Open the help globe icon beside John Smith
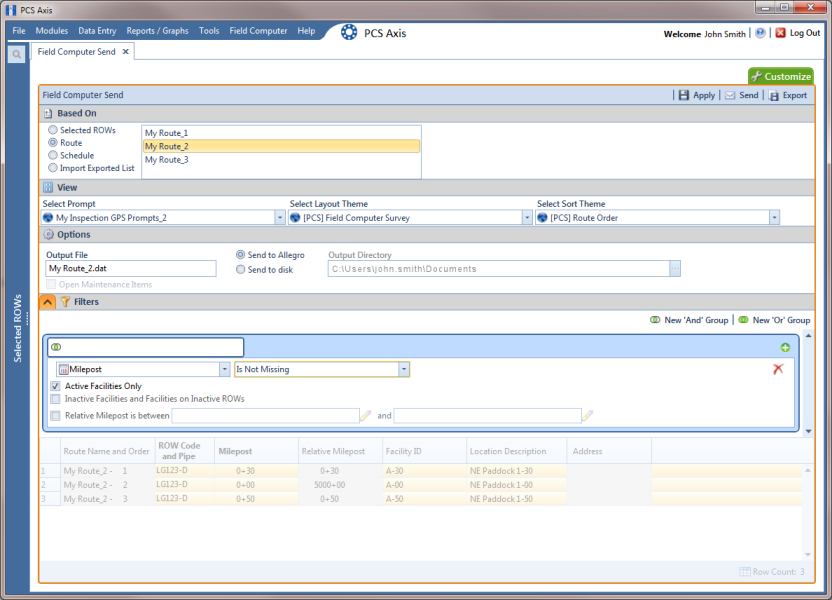The height and width of the screenshot is (600, 832). [x=760, y=33]
